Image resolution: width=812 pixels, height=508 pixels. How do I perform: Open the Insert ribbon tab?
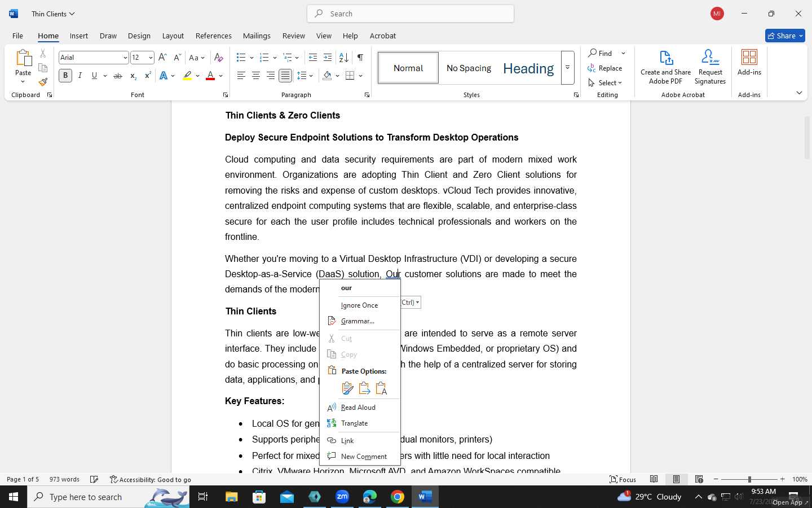79,36
